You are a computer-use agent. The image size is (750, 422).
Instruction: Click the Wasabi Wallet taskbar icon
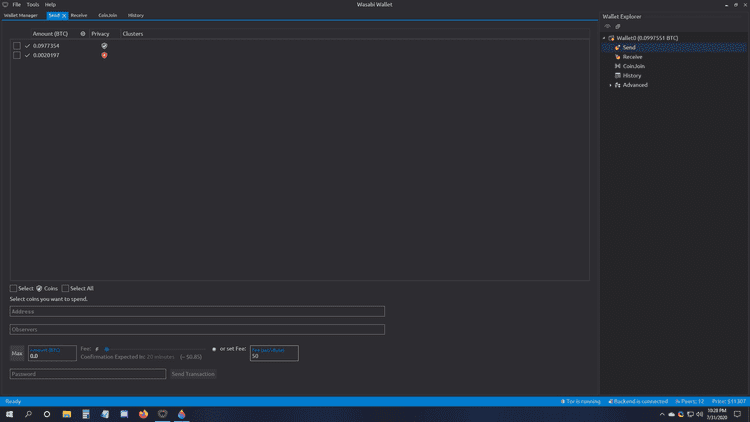[163, 414]
